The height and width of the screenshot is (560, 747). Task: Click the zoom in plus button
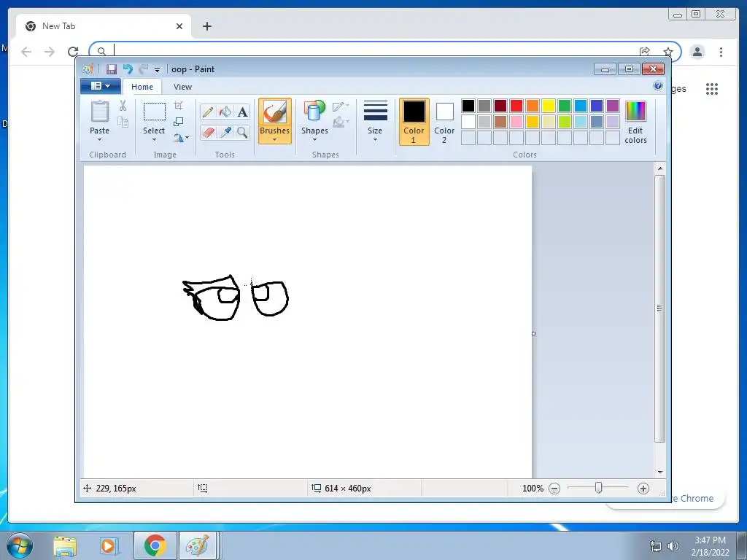pyautogui.click(x=643, y=488)
